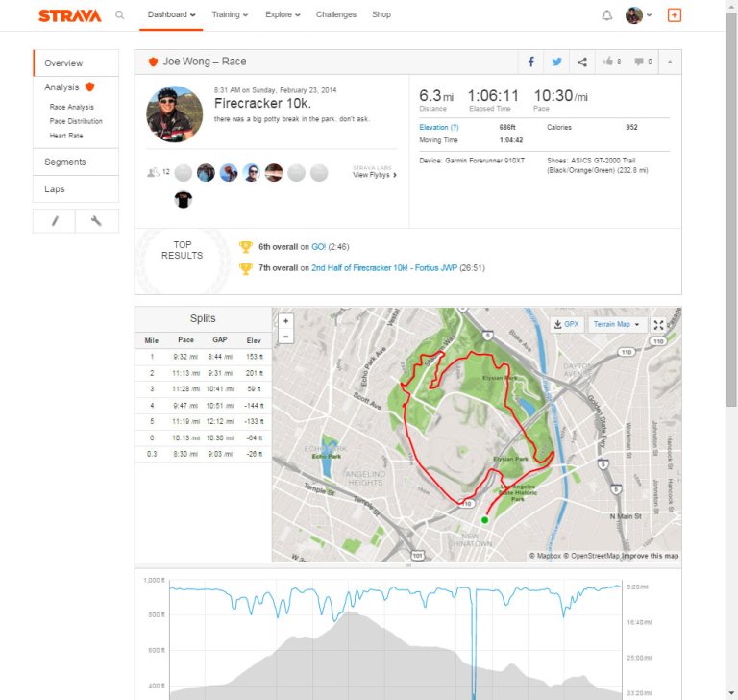Click the pencil edit icon
Image resolution: width=738 pixels, height=700 pixels.
click(x=54, y=221)
